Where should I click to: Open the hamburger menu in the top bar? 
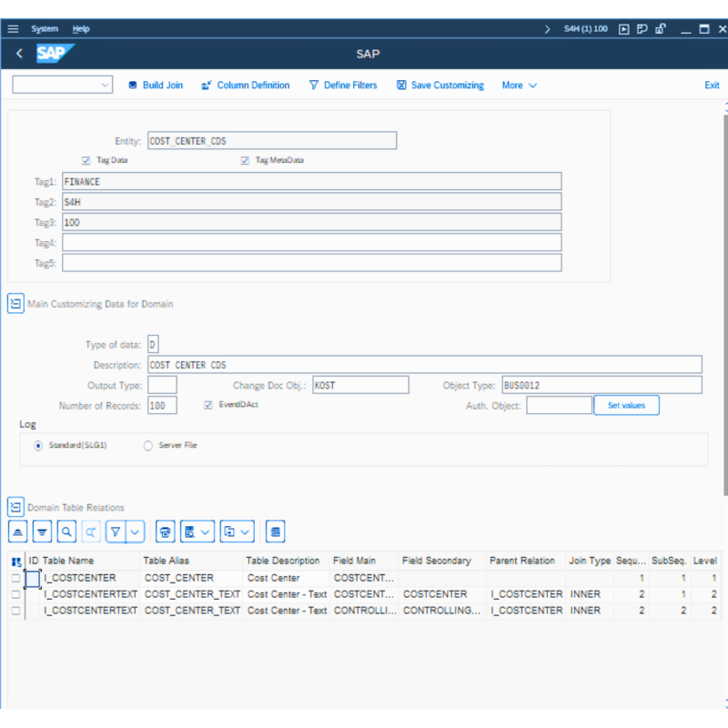pos(13,28)
